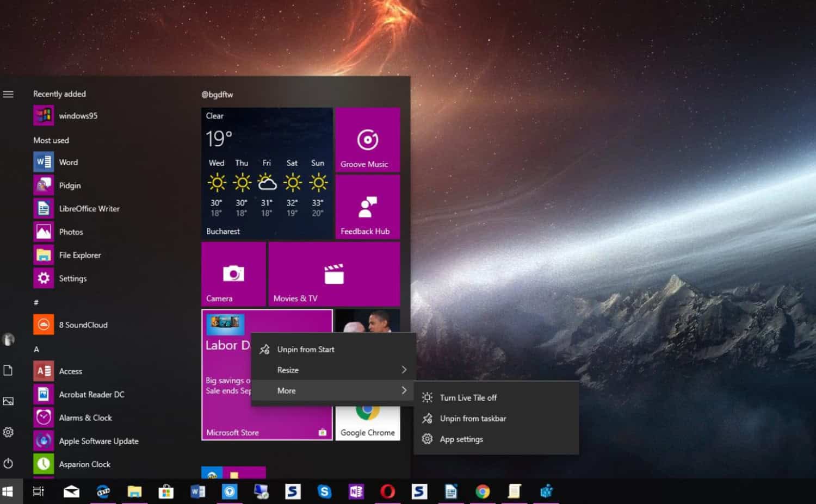The image size is (816, 504).
Task: Open File Explorer from the taskbar
Action: click(x=134, y=491)
